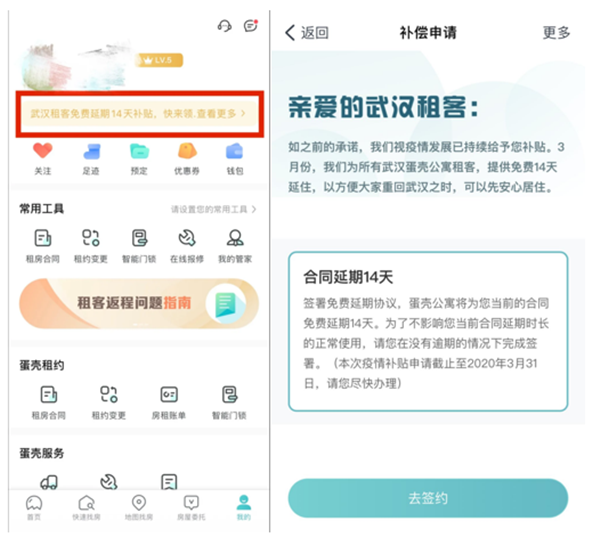Switch to 首页 tab
The height and width of the screenshot is (545, 600).
(x=34, y=508)
